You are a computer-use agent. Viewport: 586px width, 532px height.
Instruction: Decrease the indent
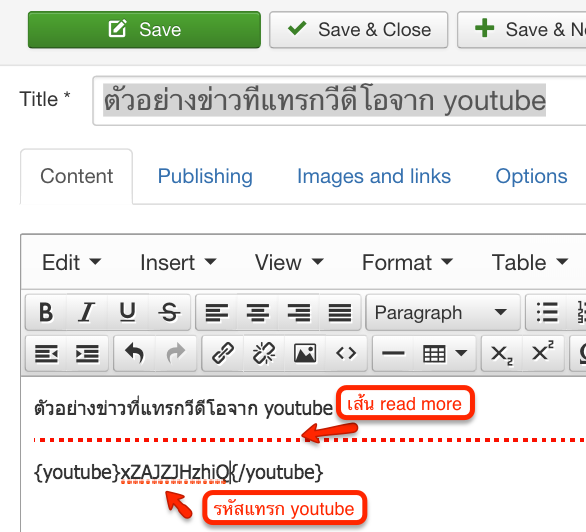point(46,353)
